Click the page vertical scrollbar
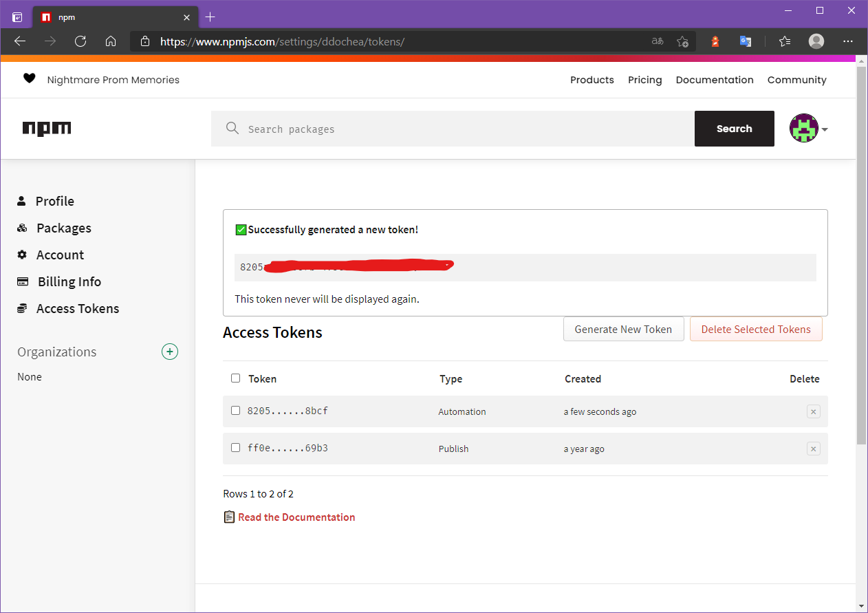Image resolution: width=868 pixels, height=613 pixels. (x=862, y=255)
